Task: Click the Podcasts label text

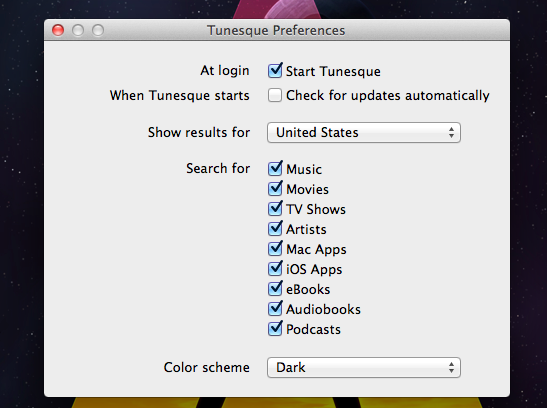Action: click(x=313, y=330)
